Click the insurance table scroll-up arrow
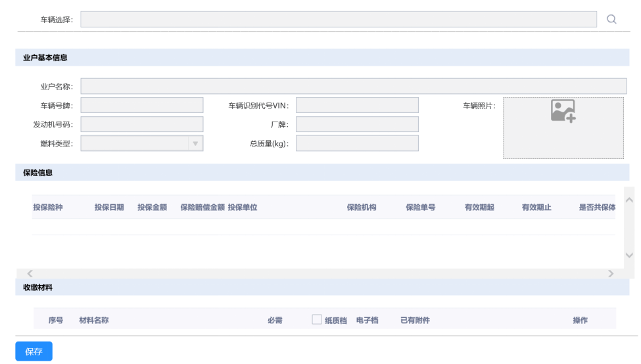The height and width of the screenshot is (364, 641). [x=630, y=200]
